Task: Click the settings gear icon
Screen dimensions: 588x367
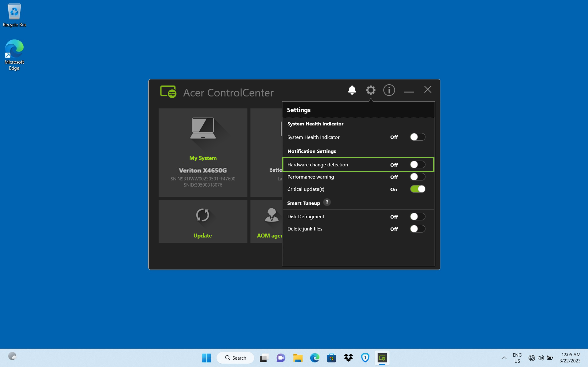Action: (x=370, y=90)
